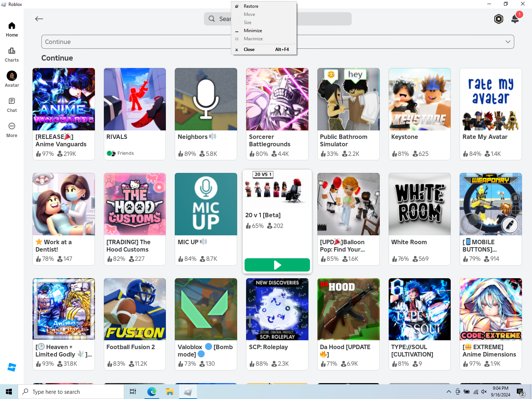
Task: Open the Rate My Avatar thumbnail
Action: click(x=491, y=99)
